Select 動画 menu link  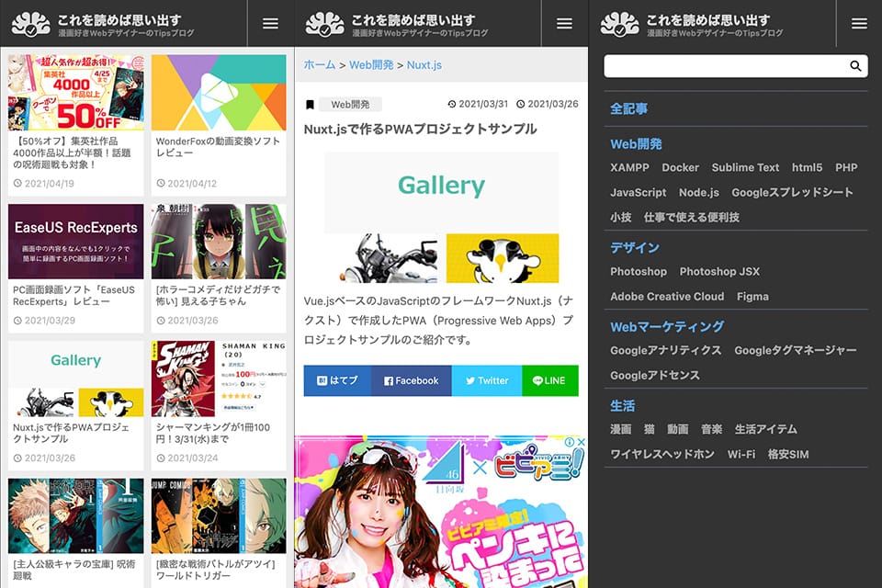pyautogui.click(x=678, y=429)
